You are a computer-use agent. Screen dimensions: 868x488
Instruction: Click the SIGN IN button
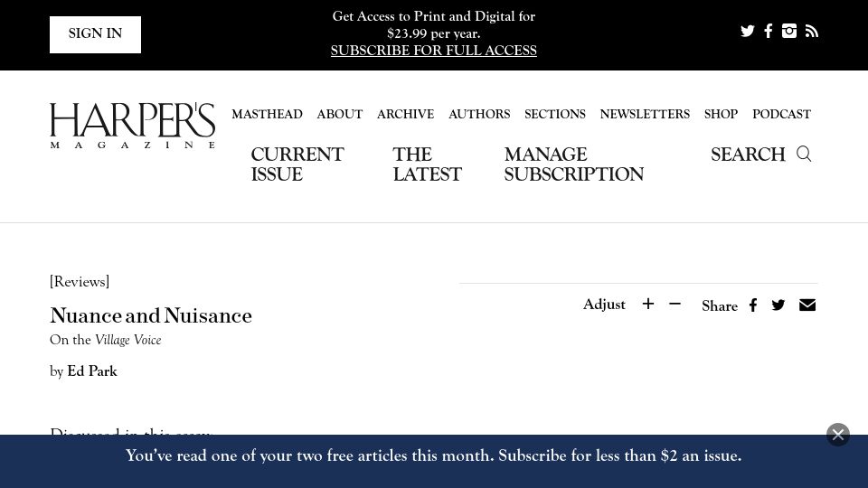(x=95, y=34)
